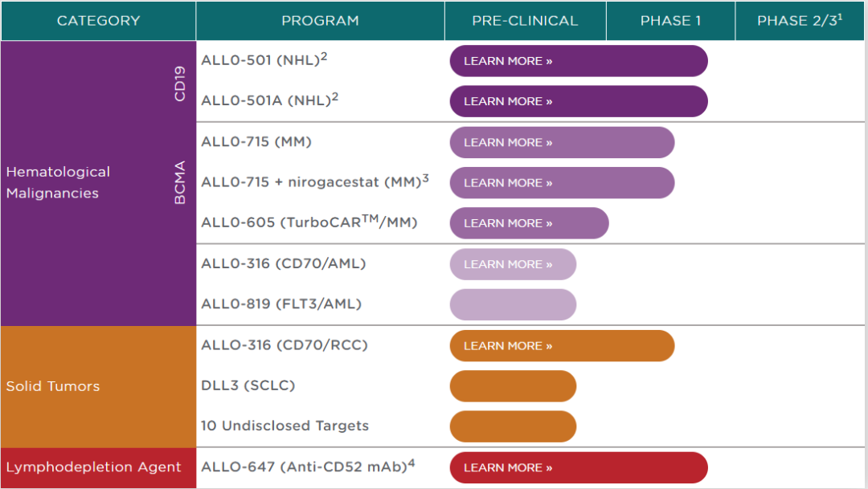Screen dimensions: 868x489
Task: Click the Solid Tumors category cell
Action: (x=53, y=386)
